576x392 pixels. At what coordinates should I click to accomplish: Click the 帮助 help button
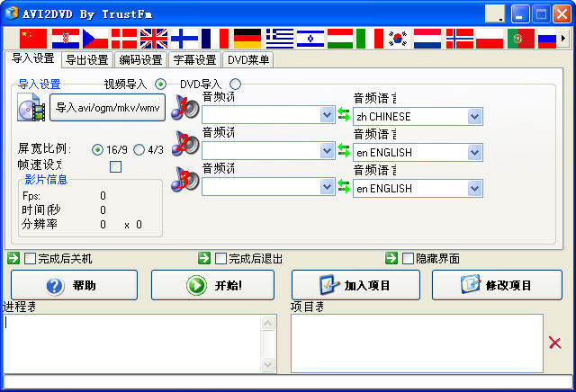[x=74, y=285]
